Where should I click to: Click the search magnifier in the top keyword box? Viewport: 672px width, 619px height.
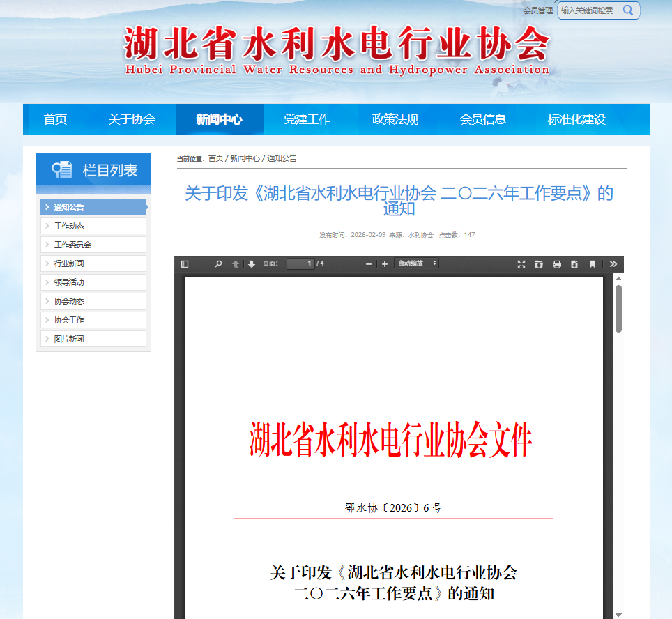[628, 10]
